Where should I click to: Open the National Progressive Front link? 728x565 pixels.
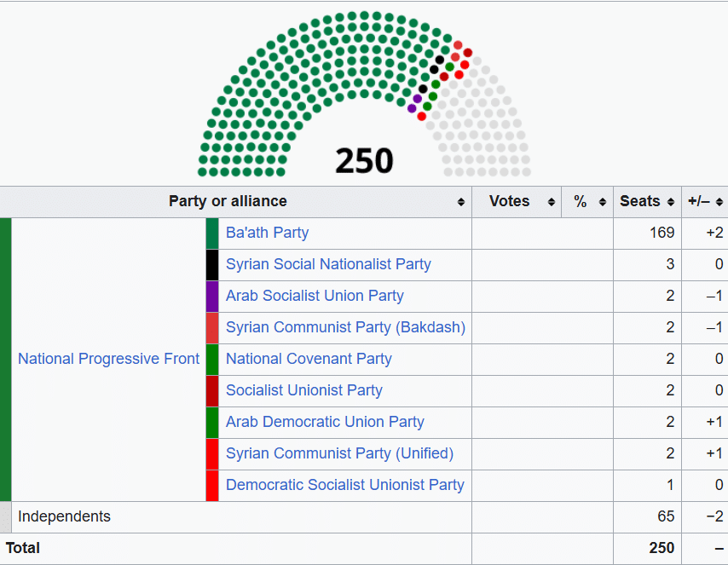(x=108, y=359)
